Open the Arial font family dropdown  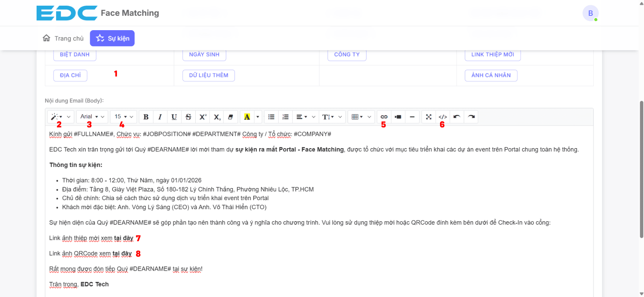[92, 117]
